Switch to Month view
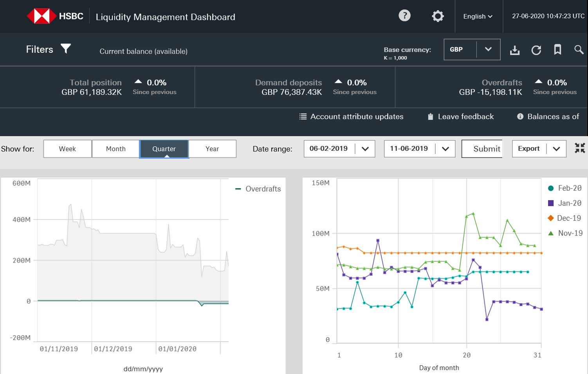The height and width of the screenshot is (374, 588). pyautogui.click(x=115, y=149)
